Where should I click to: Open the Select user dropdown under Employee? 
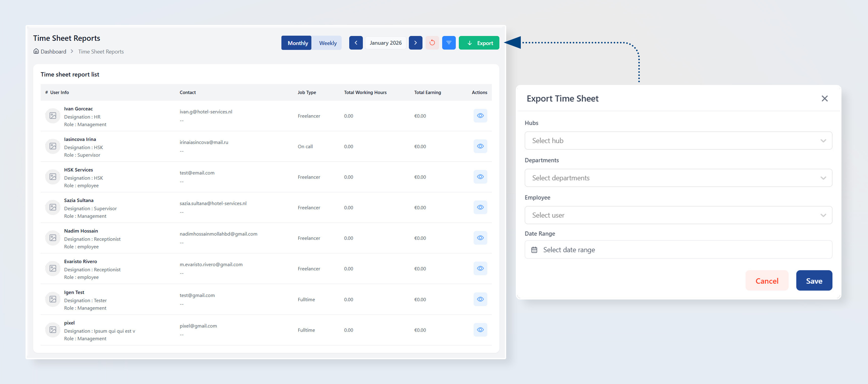pyautogui.click(x=678, y=215)
